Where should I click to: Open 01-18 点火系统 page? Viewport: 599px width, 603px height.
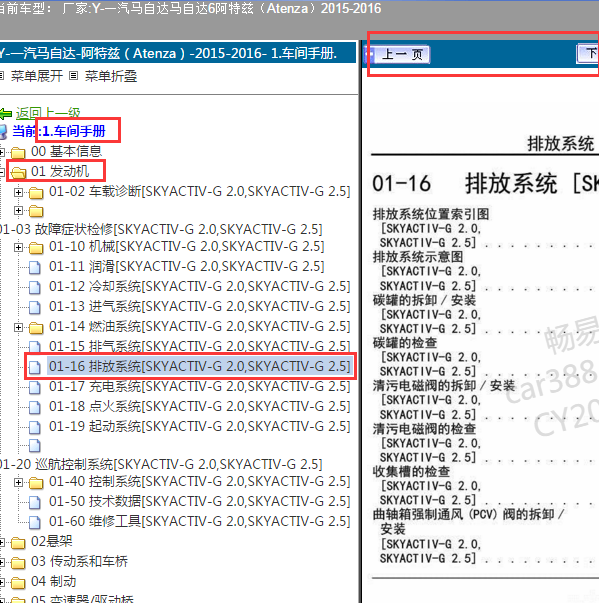(x=200, y=406)
